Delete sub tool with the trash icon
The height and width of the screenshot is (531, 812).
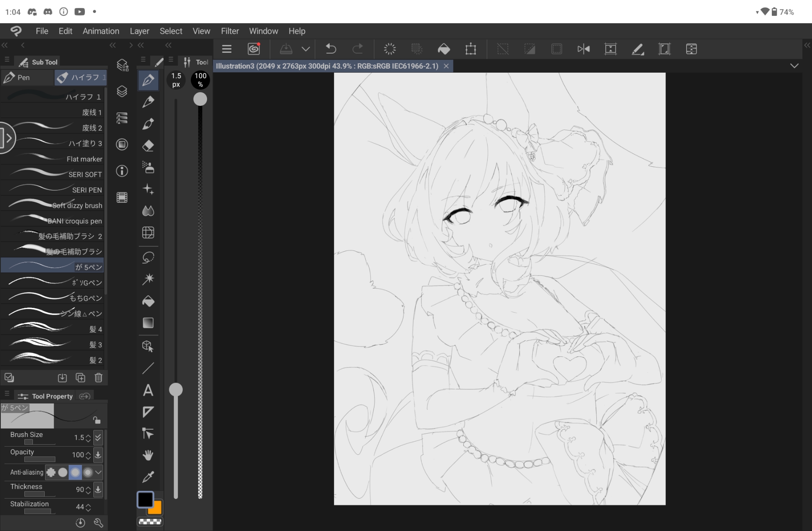coord(99,378)
